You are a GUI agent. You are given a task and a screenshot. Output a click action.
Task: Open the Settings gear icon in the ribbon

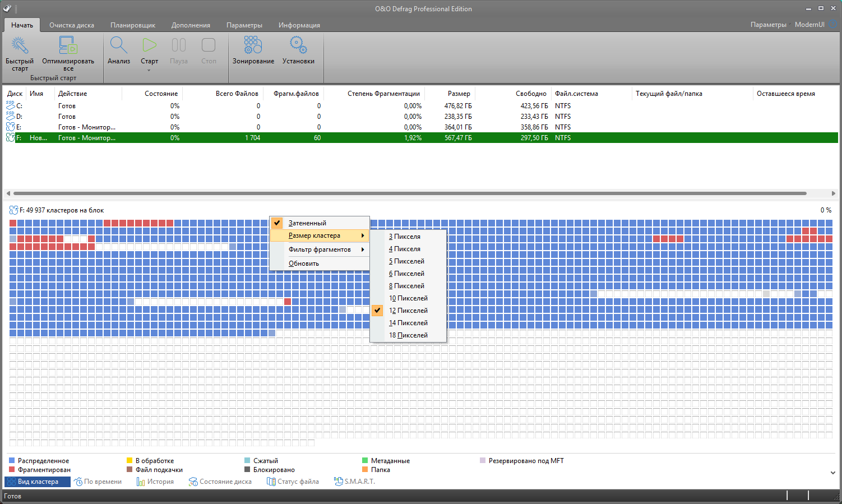click(298, 46)
